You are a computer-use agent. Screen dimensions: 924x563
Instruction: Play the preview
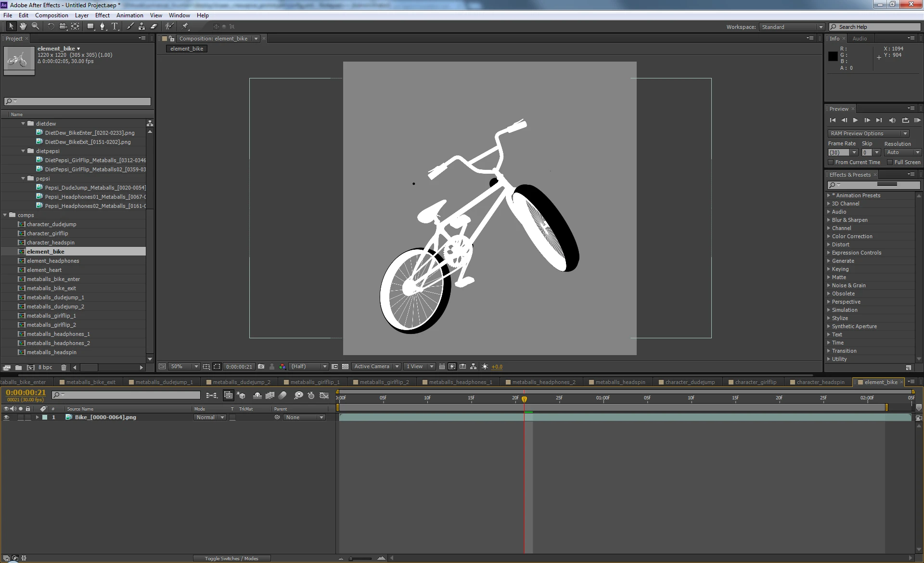(855, 120)
